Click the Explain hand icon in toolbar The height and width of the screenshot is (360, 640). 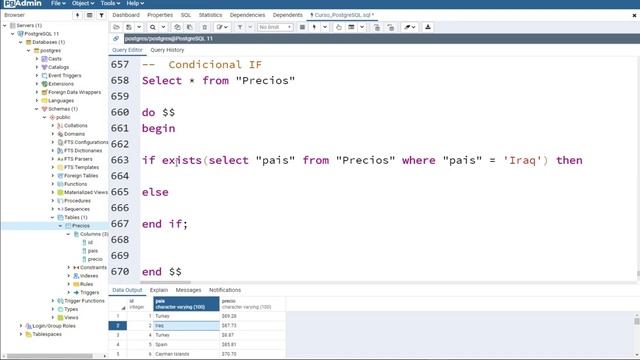click(339, 27)
